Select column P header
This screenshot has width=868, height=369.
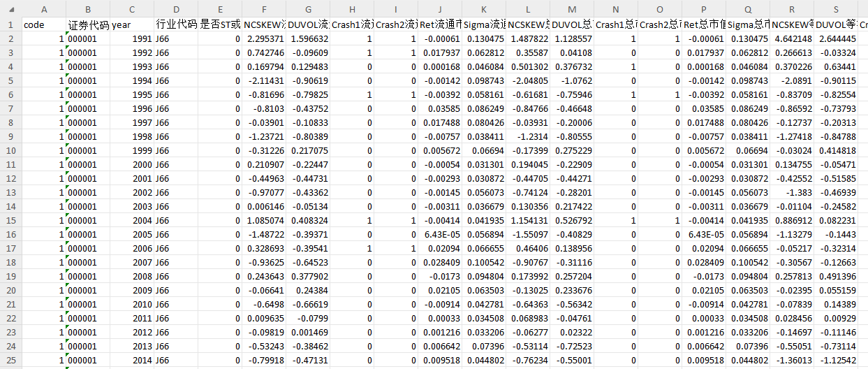[x=704, y=9]
